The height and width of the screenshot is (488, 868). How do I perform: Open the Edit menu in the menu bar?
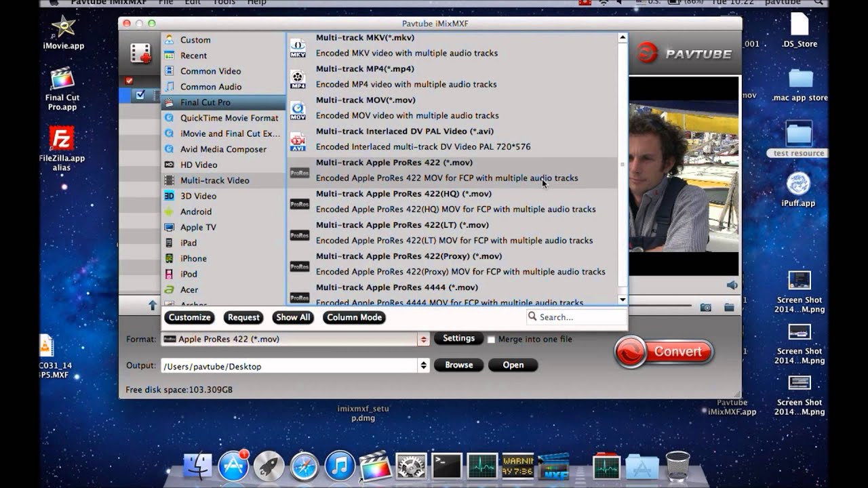[x=193, y=3]
